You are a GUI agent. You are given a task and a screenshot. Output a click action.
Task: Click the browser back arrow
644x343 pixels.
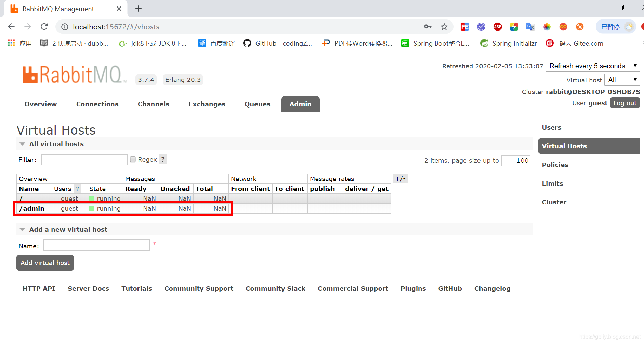pyautogui.click(x=11, y=27)
